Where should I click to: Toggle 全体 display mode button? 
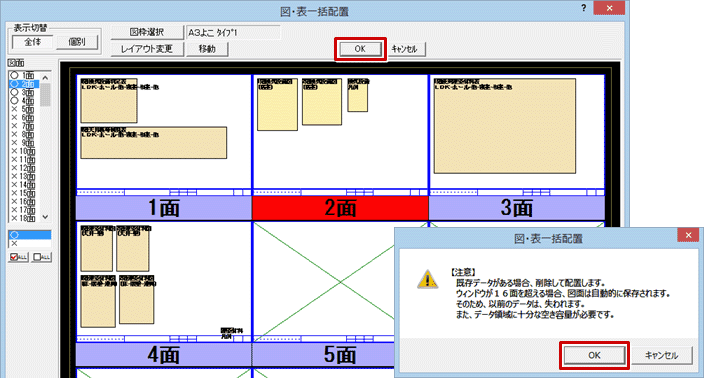click(x=33, y=42)
